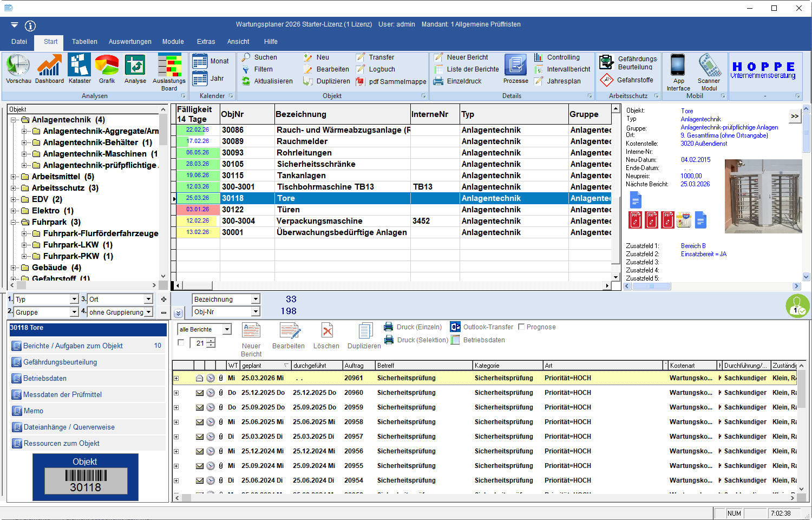
Task: Open the 'alle Berichte' dropdown
Action: pos(227,329)
